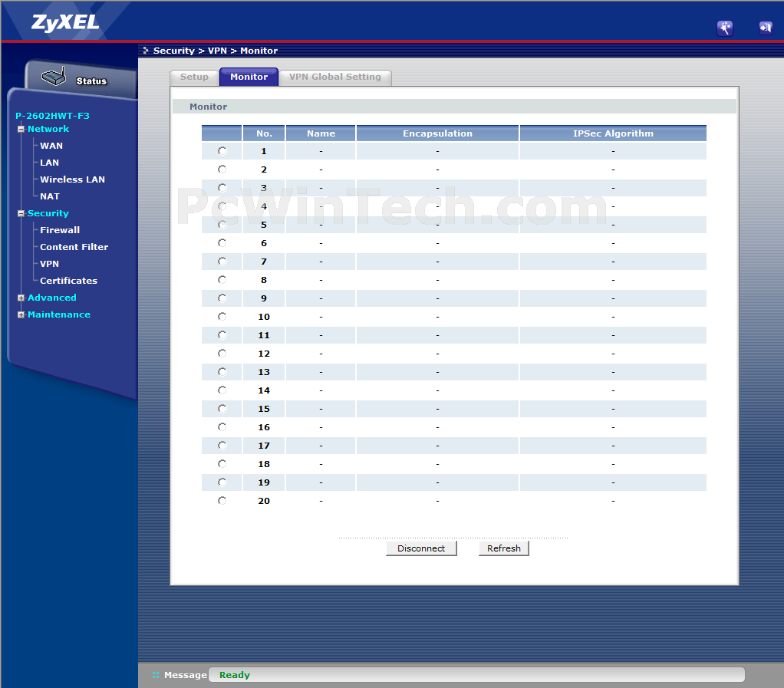Open Wireless LAN settings
This screenshot has width=784, height=688.
(73, 179)
